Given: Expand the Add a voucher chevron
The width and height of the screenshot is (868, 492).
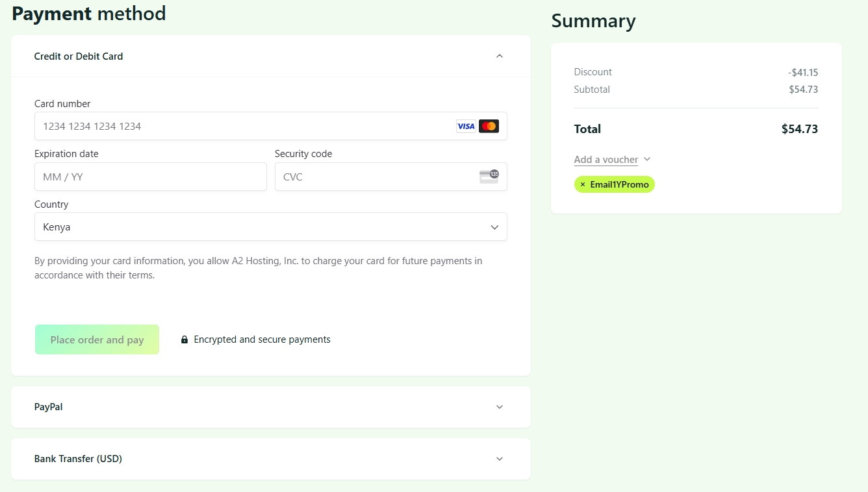Looking at the screenshot, I should [647, 160].
